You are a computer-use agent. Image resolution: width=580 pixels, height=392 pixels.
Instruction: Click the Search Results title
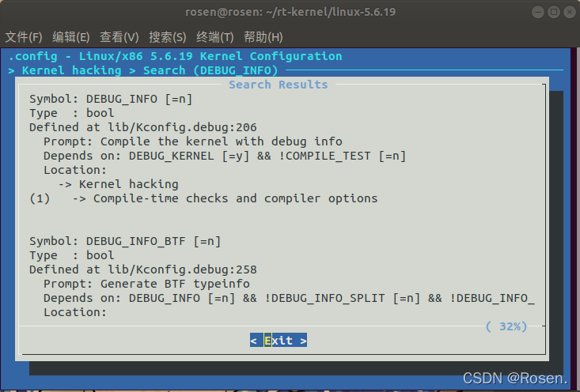(279, 85)
